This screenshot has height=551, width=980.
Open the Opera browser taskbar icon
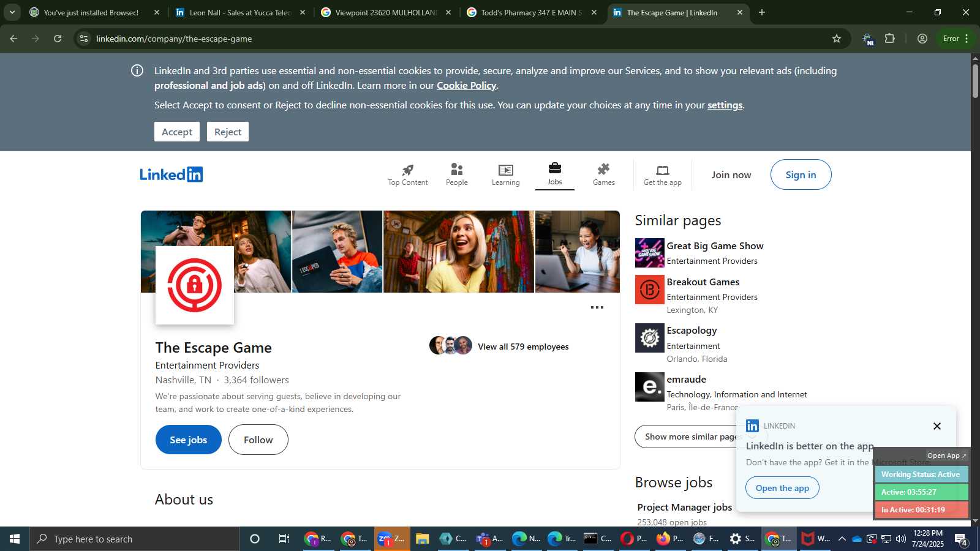click(633, 539)
